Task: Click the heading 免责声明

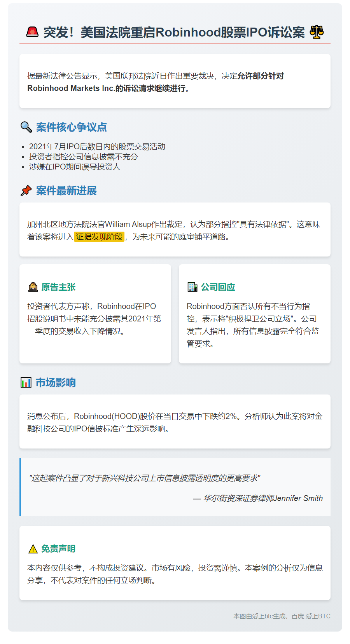Action: click(59, 549)
